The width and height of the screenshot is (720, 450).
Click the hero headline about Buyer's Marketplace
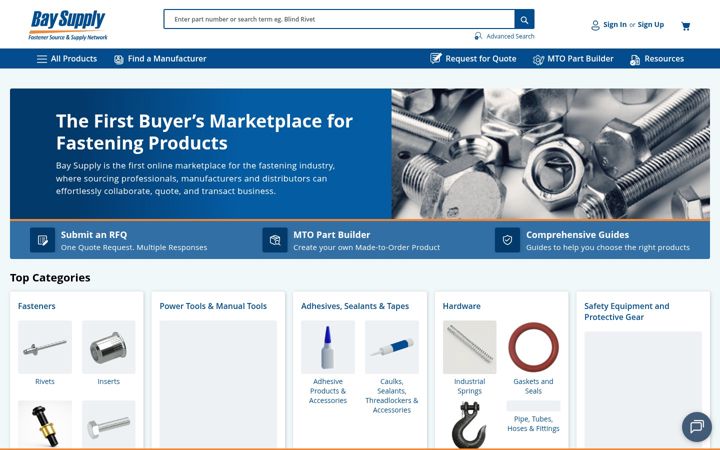click(x=204, y=132)
